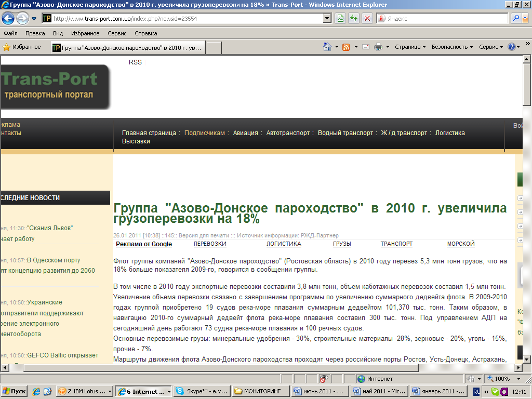This screenshot has height=399, width=532.
Task: Click the Refresh page icon
Action: 354,18
